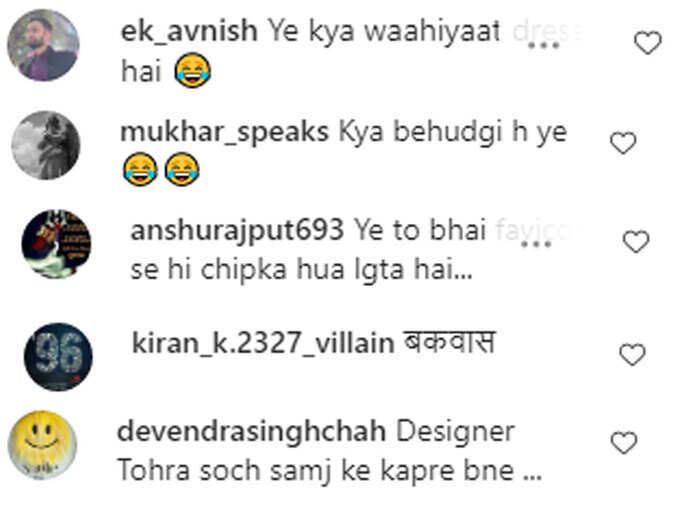Open more options on ek_avnish's comment
Screen dimensions: 680x510
pyautogui.click(x=543, y=45)
